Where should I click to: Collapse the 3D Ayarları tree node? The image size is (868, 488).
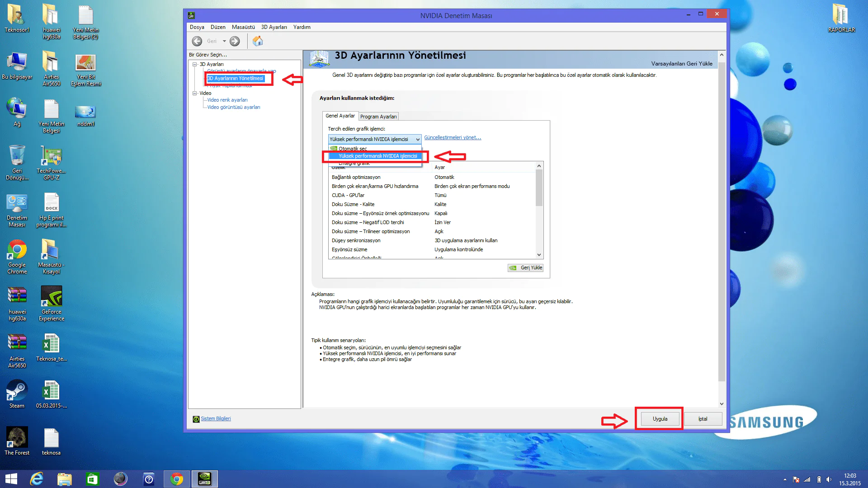(195, 64)
